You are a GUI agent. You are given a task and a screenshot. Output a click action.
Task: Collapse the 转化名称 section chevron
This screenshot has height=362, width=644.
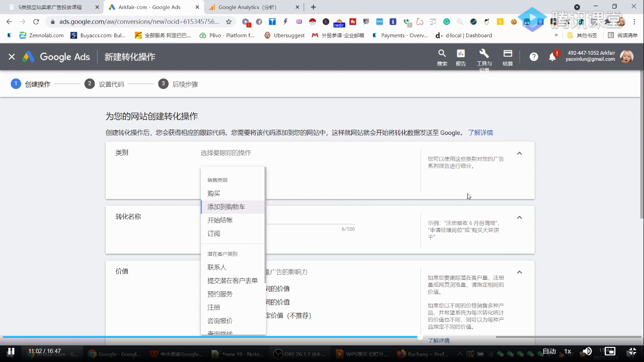519,217
